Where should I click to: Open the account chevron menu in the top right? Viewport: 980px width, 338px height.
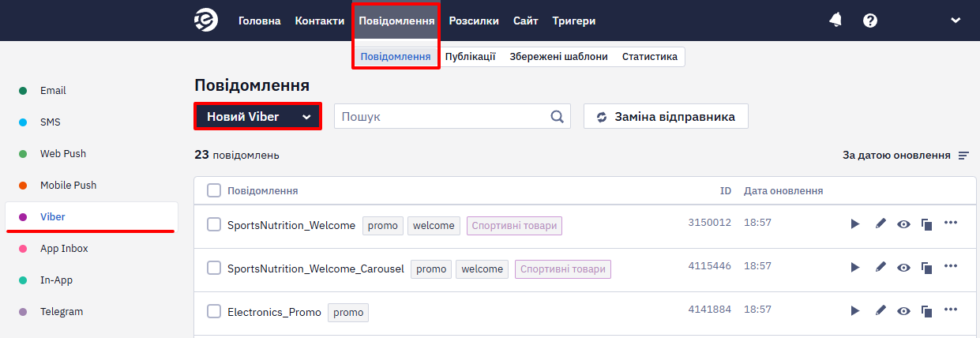pyautogui.click(x=956, y=21)
